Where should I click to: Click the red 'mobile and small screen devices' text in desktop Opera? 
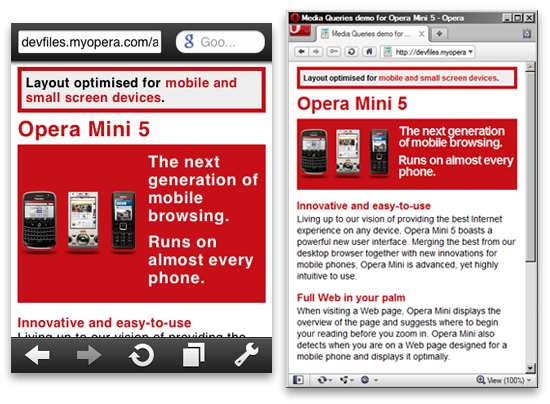(438, 78)
